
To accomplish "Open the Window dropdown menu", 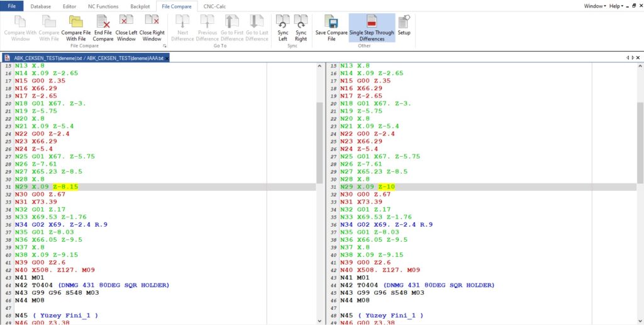I will tap(595, 6).
